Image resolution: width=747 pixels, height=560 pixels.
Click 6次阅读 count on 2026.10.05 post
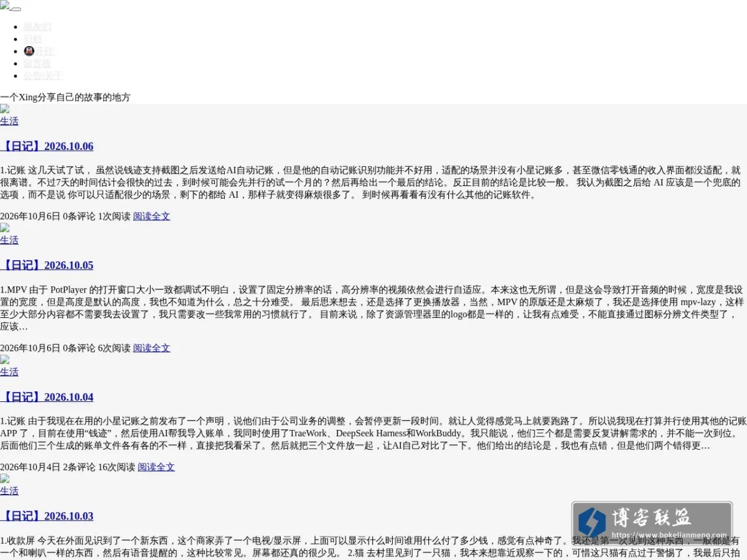pyautogui.click(x=114, y=348)
